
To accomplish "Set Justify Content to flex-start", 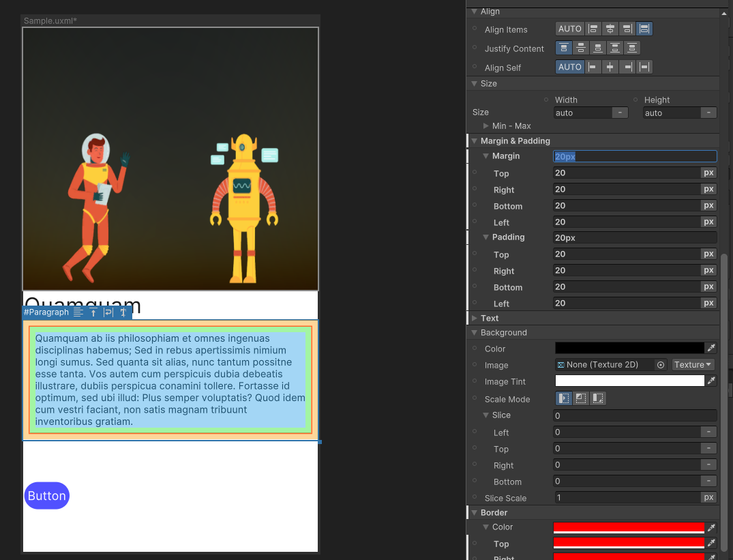I will coord(564,48).
